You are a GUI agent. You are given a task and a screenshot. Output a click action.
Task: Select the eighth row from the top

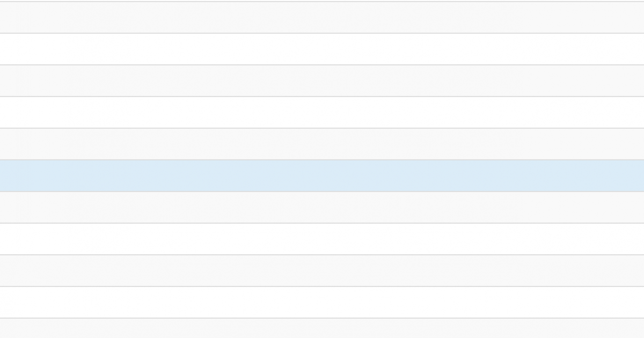322,239
